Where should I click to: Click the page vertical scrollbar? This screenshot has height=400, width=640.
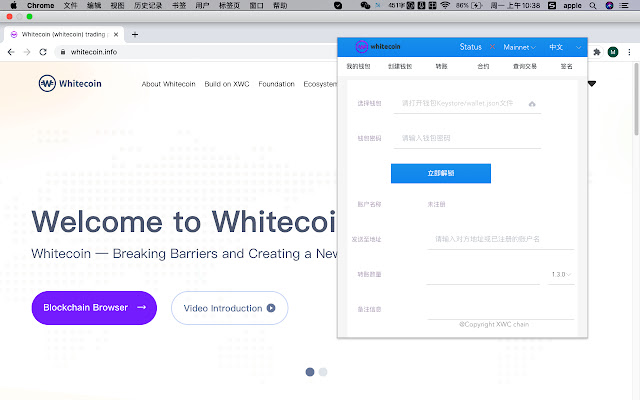tap(636, 99)
